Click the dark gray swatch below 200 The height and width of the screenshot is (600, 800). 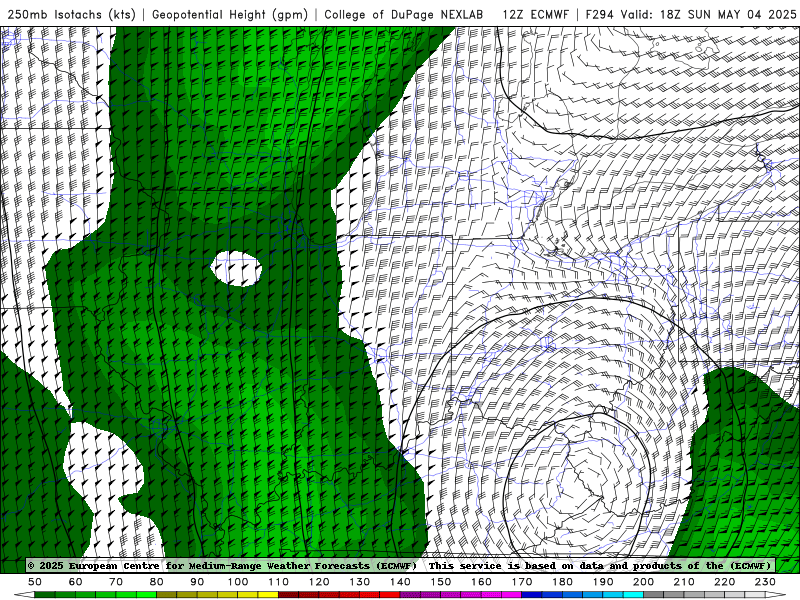pyautogui.click(x=654, y=595)
